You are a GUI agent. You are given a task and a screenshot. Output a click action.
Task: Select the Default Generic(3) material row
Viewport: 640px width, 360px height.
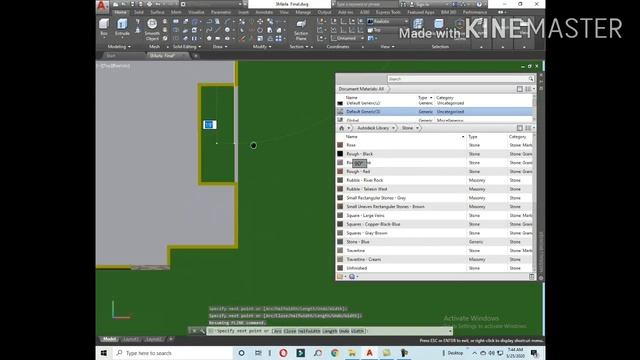434,112
